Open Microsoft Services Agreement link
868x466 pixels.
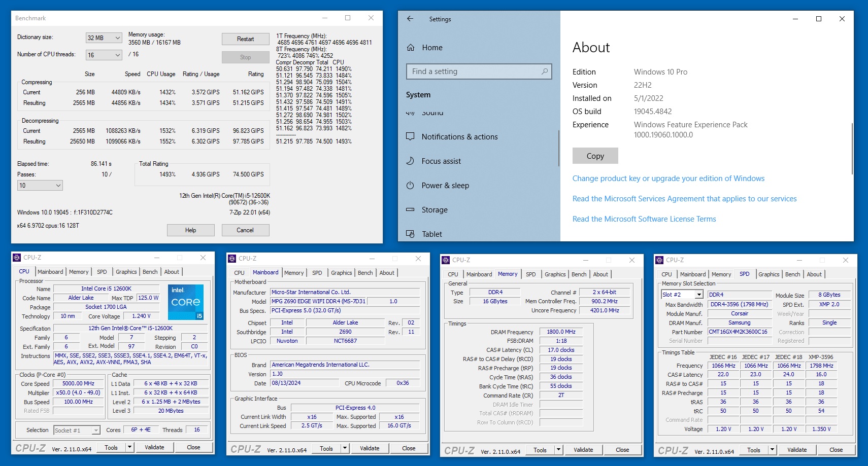(x=685, y=199)
